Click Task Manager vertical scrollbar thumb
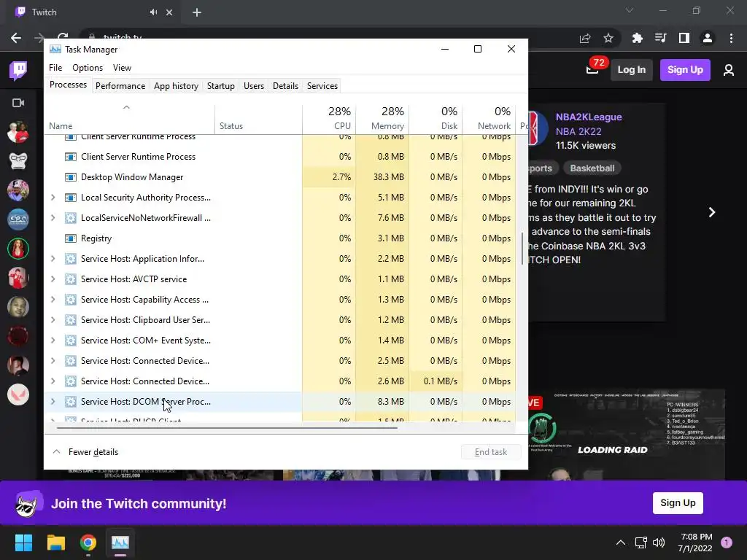The height and width of the screenshot is (560, 747). click(522, 248)
